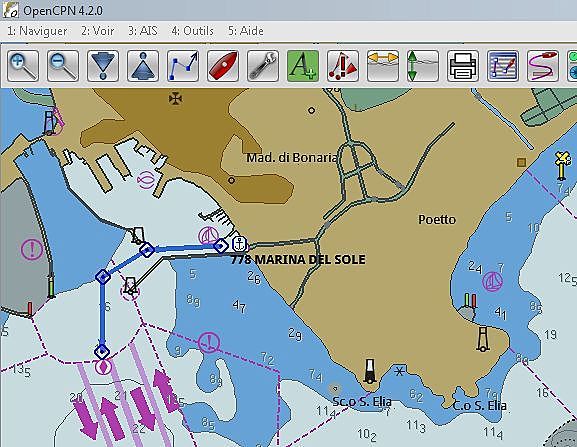
Task: Click the southernmost route waypoint diamond
Action: coord(102,352)
